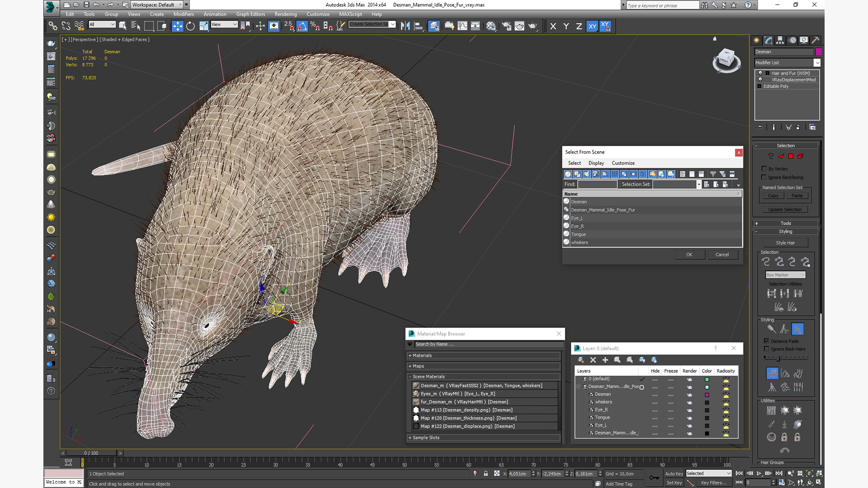Open Display menu in Select From Scene

(x=596, y=163)
